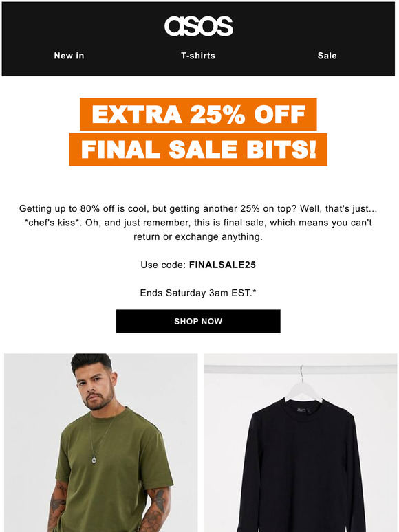Hit the SHOP NOW button

[x=198, y=321]
